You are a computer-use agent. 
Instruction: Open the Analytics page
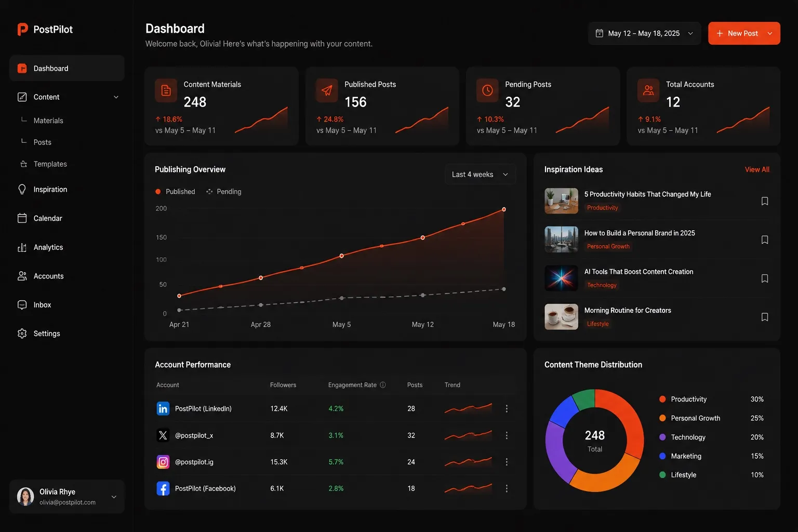point(48,247)
